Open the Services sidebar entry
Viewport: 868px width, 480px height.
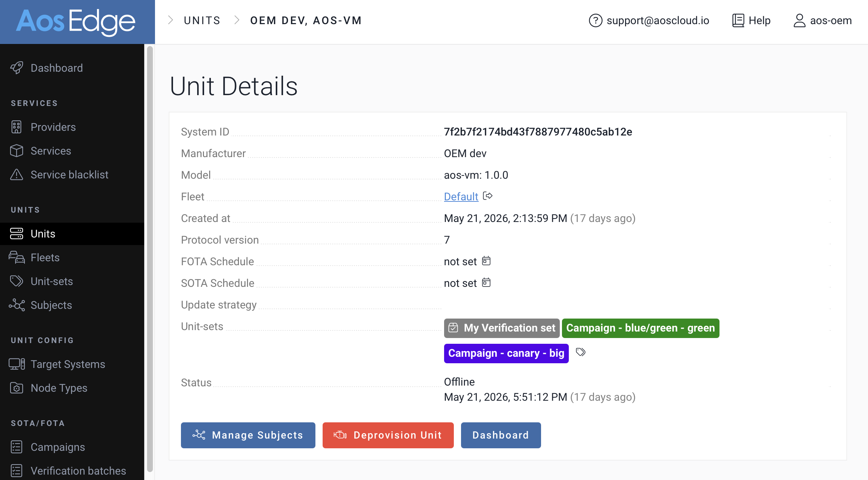[51, 151]
